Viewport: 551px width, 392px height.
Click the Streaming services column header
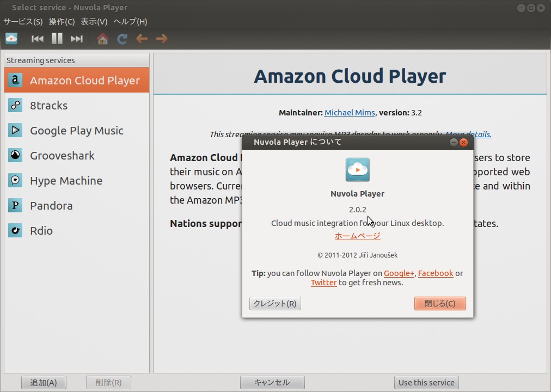(x=77, y=60)
